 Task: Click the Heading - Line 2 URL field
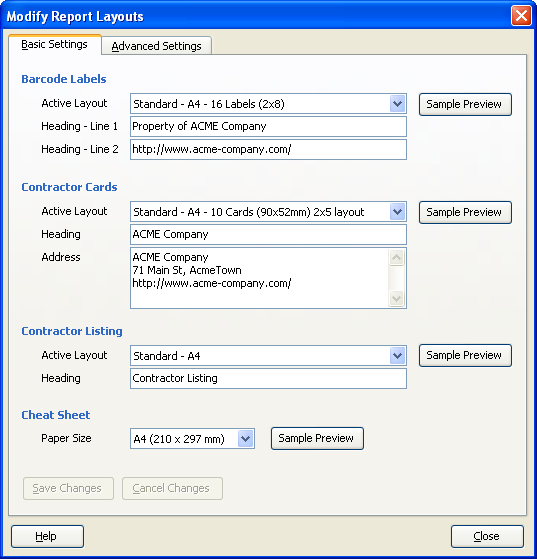[x=268, y=149]
